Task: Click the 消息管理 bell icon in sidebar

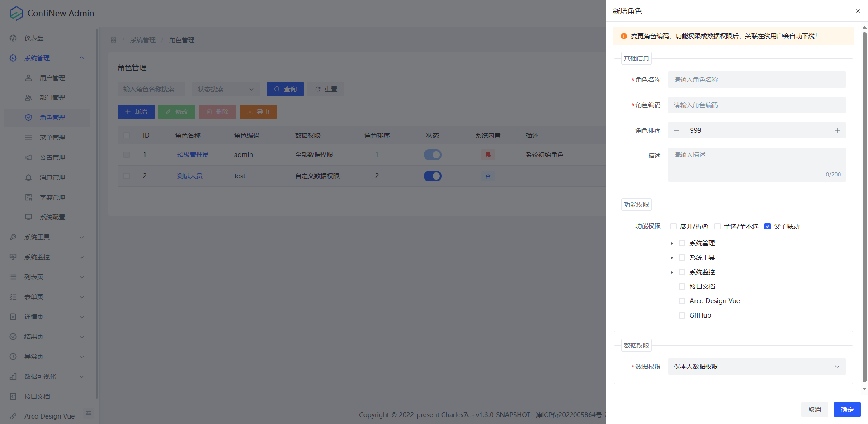Action: coord(28,177)
